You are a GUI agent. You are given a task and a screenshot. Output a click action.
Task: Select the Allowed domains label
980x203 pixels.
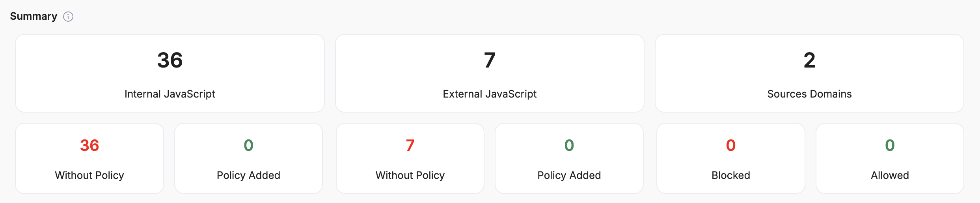[890, 175]
